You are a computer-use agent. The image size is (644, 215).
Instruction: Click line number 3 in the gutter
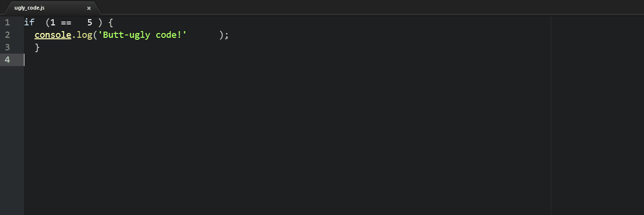pos(7,47)
